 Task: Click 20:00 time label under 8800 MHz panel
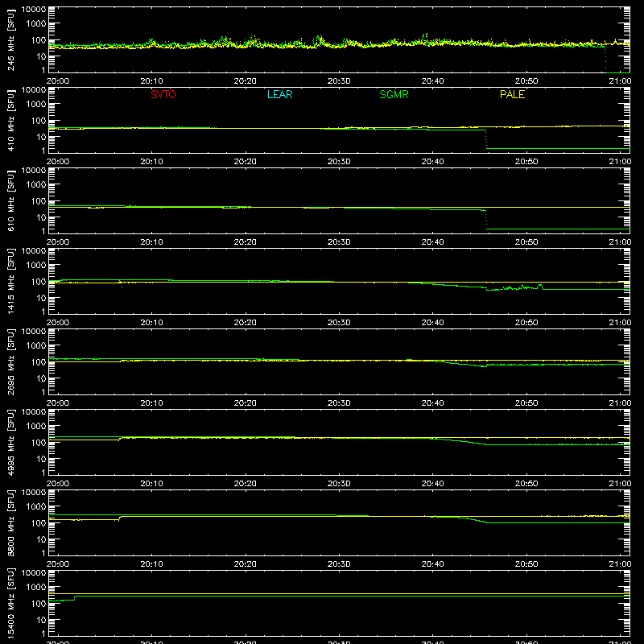pos(58,564)
